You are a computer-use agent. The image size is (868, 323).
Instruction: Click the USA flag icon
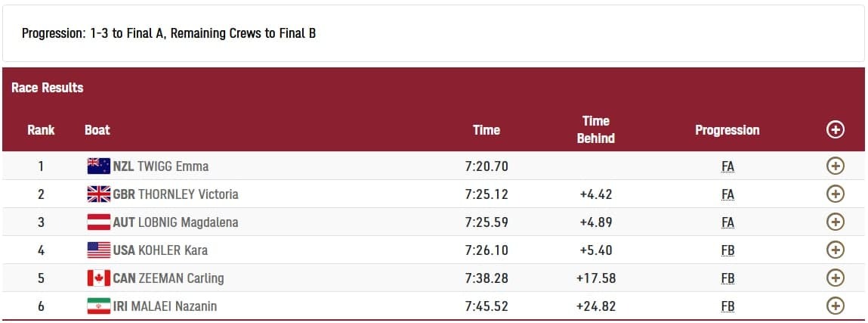[98, 250]
